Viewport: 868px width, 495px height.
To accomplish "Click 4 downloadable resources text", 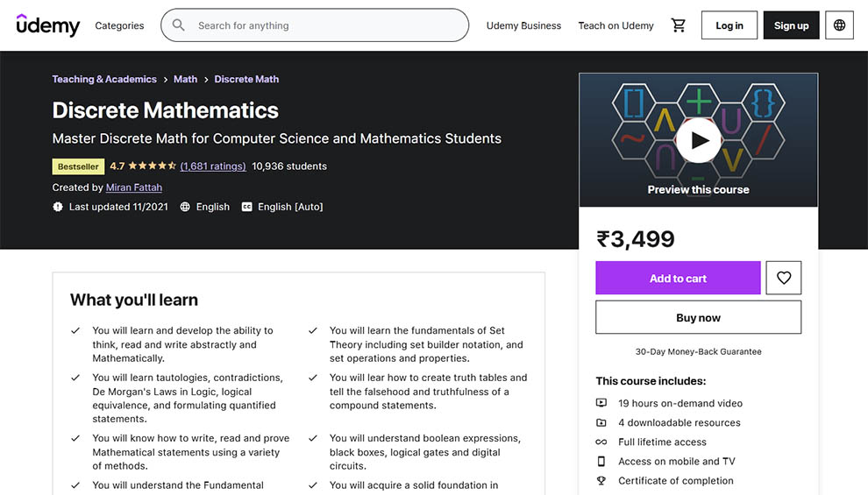I will [679, 422].
